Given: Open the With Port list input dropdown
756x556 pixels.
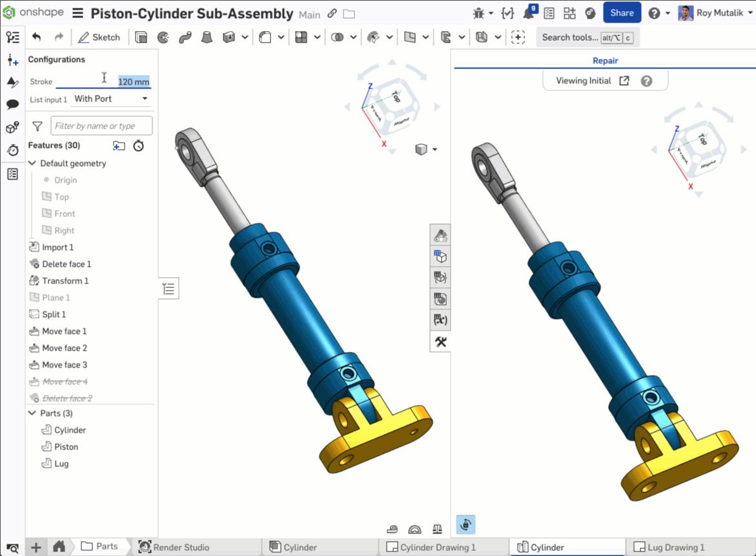Looking at the screenshot, I should 111,99.
